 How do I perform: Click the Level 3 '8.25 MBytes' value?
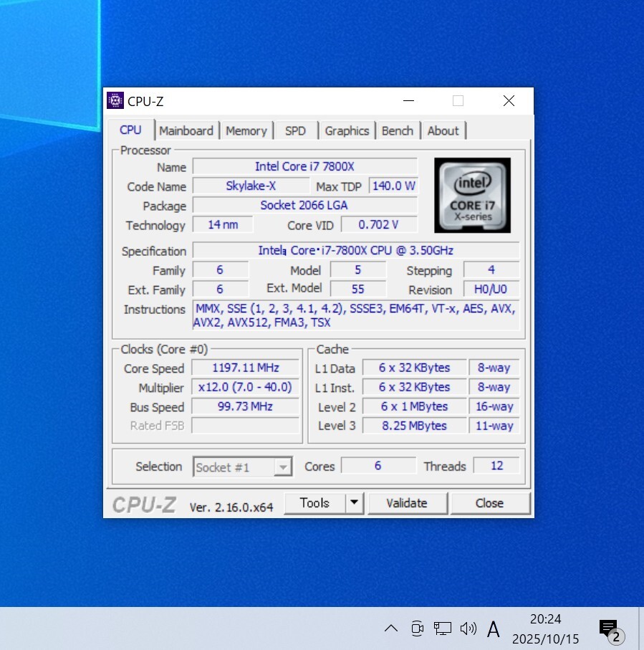(415, 426)
